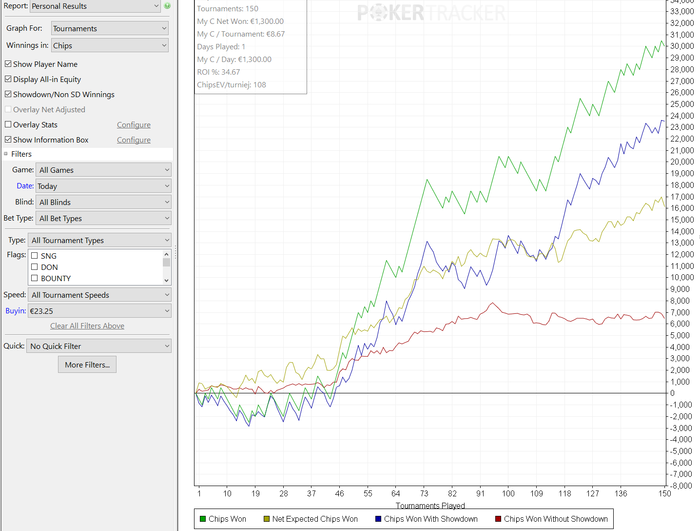This screenshot has height=531, width=700.
Task: Click the Flags list scrollbar down arrow
Action: (167, 280)
